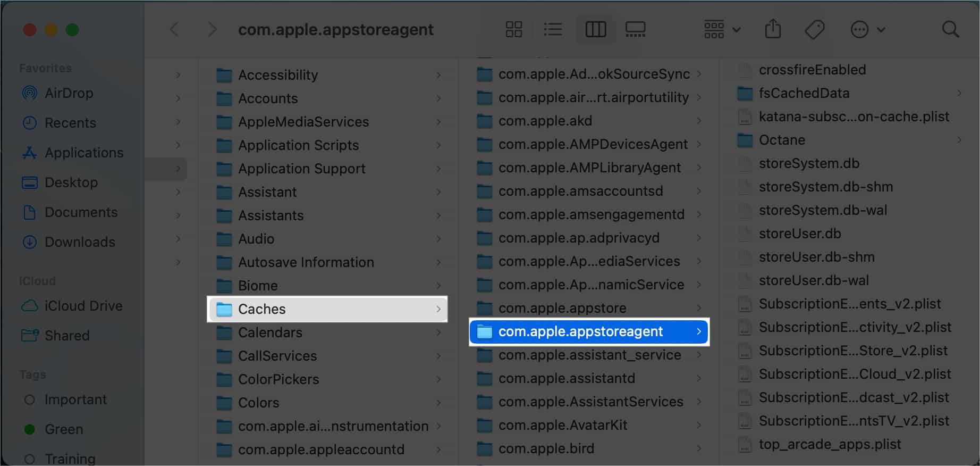Expand the com.apple.akd folder chevron
The height and width of the screenshot is (466, 980).
[699, 121]
